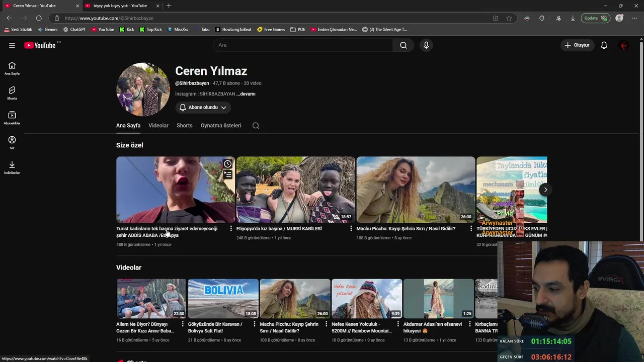Viewport: 644px width, 362px height.
Task: Open browser downloads arrow icon
Action: click(x=573, y=18)
